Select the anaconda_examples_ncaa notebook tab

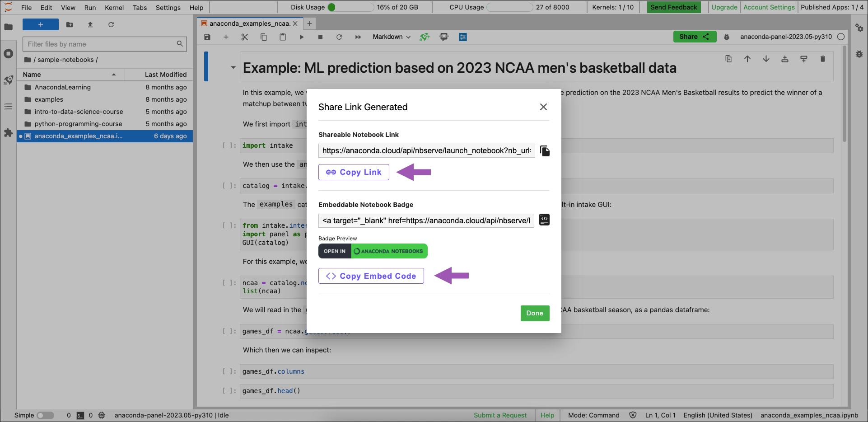250,23
